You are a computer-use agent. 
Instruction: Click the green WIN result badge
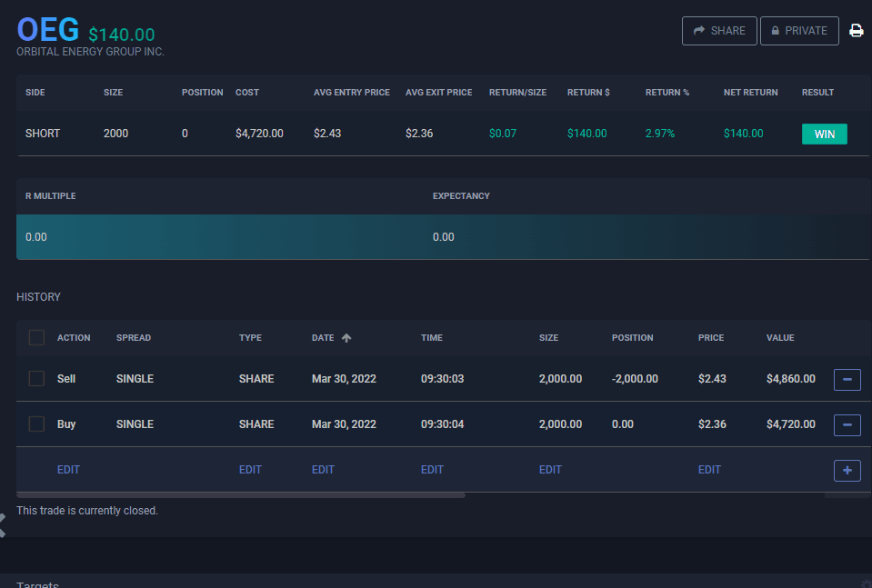pyautogui.click(x=824, y=135)
